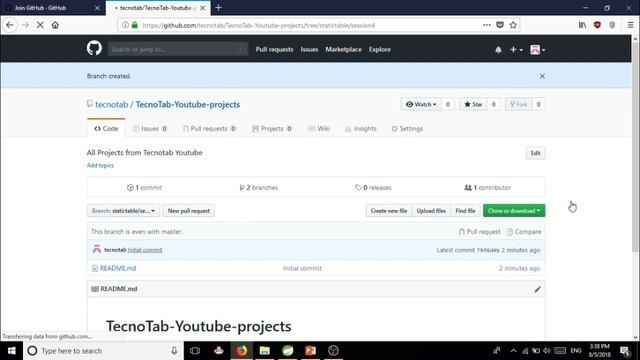Image resolution: width=640 pixels, height=360 pixels.
Task: Edit README with the pencil icon
Action: (538, 289)
